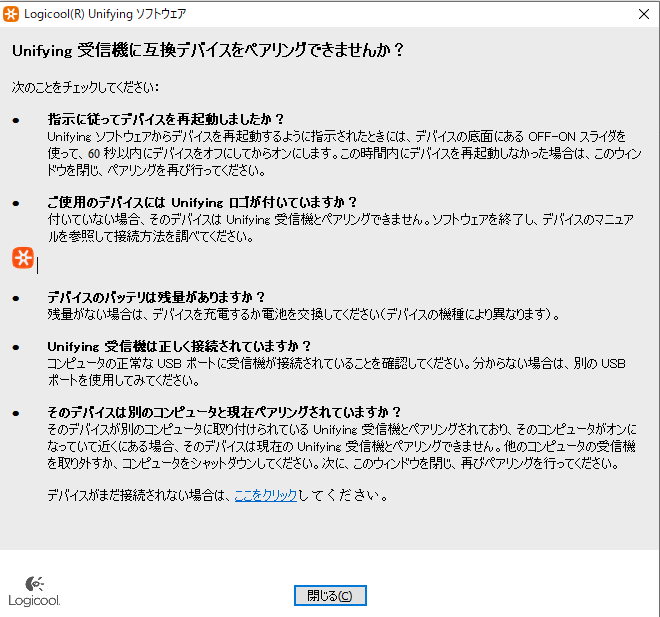
Task: Click the Logicool logo at the bottom left
Action: [x=34, y=591]
